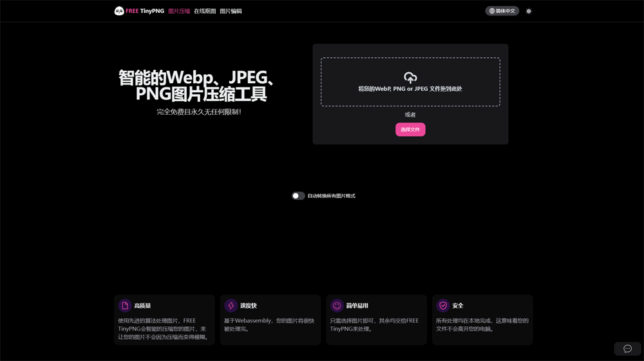Click the cloud upload icon
644x361 pixels.
[410, 77]
